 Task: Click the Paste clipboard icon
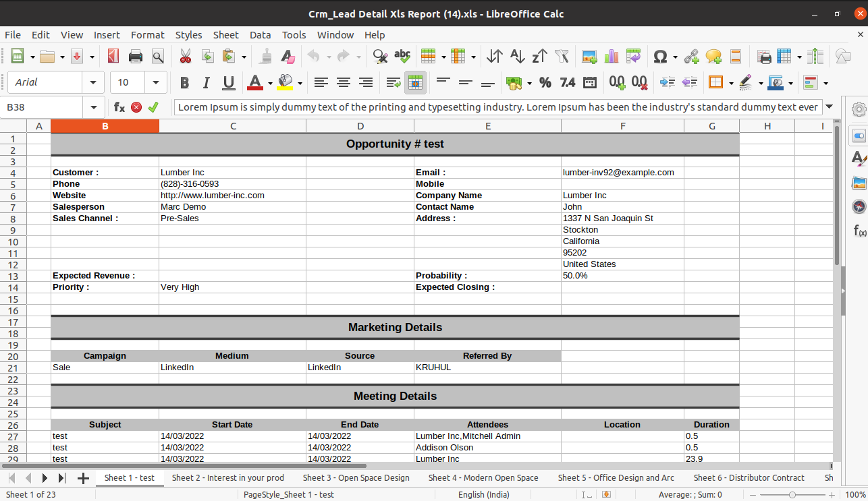[x=229, y=57]
